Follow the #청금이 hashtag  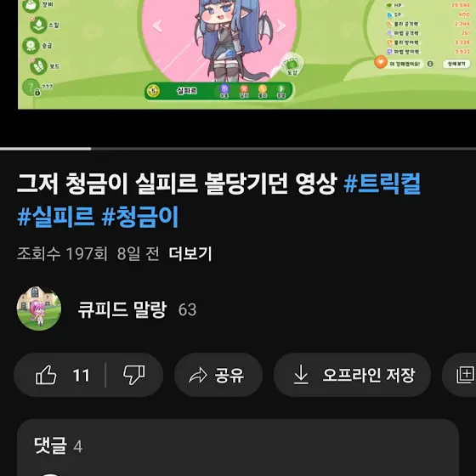[x=140, y=217]
